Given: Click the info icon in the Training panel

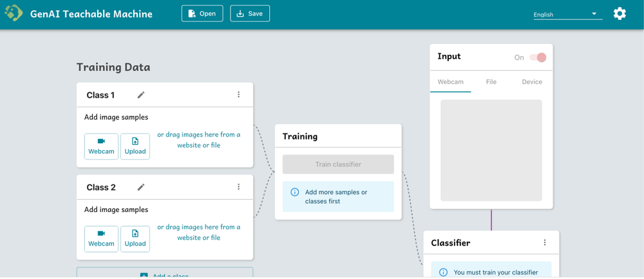Looking at the screenshot, I should 294,192.
